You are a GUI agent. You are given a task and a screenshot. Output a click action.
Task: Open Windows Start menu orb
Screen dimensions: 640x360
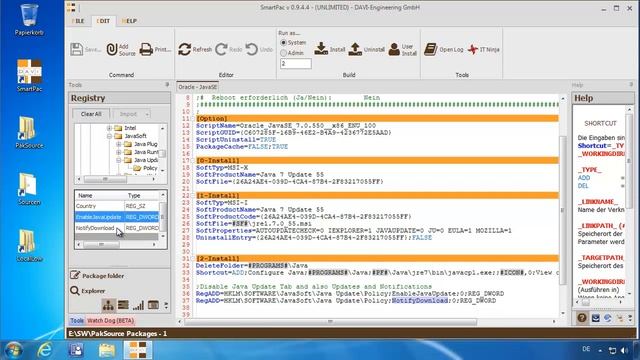pyautogui.click(x=13, y=350)
